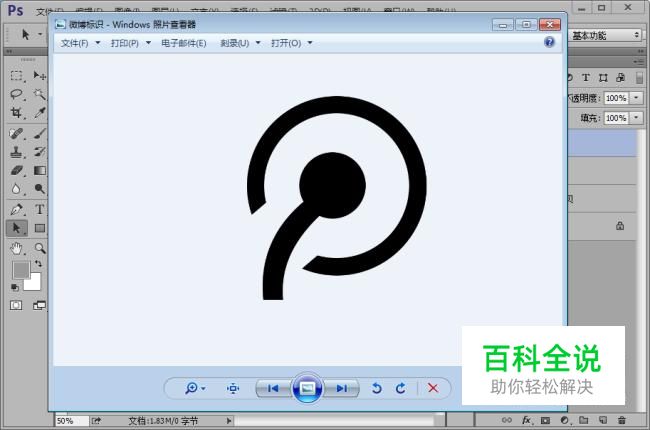Select the Dodge tool in Photoshop
650x430 pixels.
click(x=39, y=189)
